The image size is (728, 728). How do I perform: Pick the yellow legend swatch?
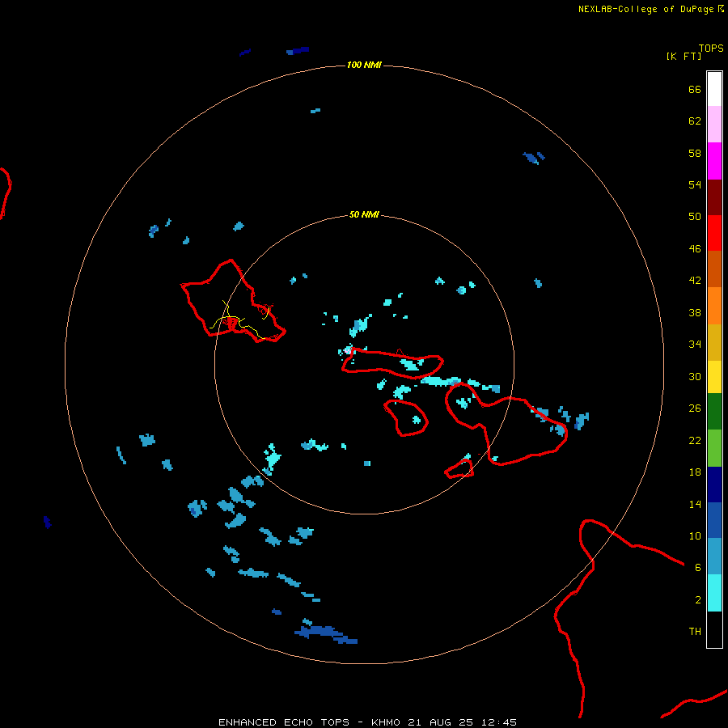(x=714, y=377)
